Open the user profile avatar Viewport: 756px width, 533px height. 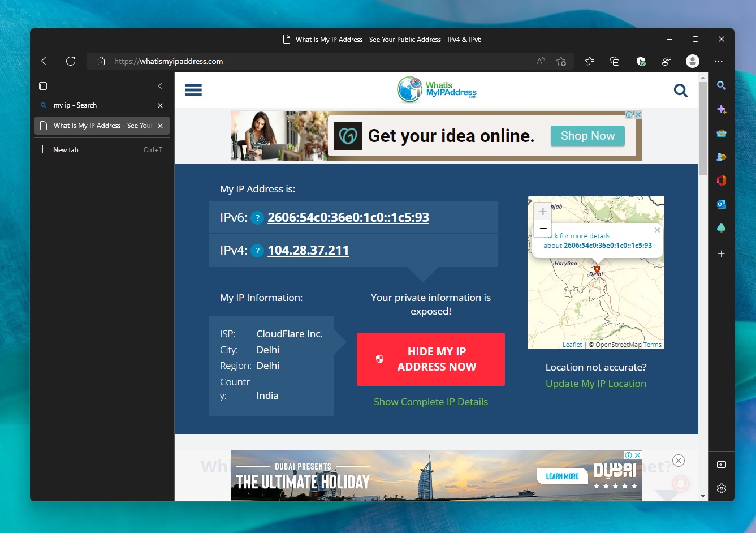tap(692, 61)
